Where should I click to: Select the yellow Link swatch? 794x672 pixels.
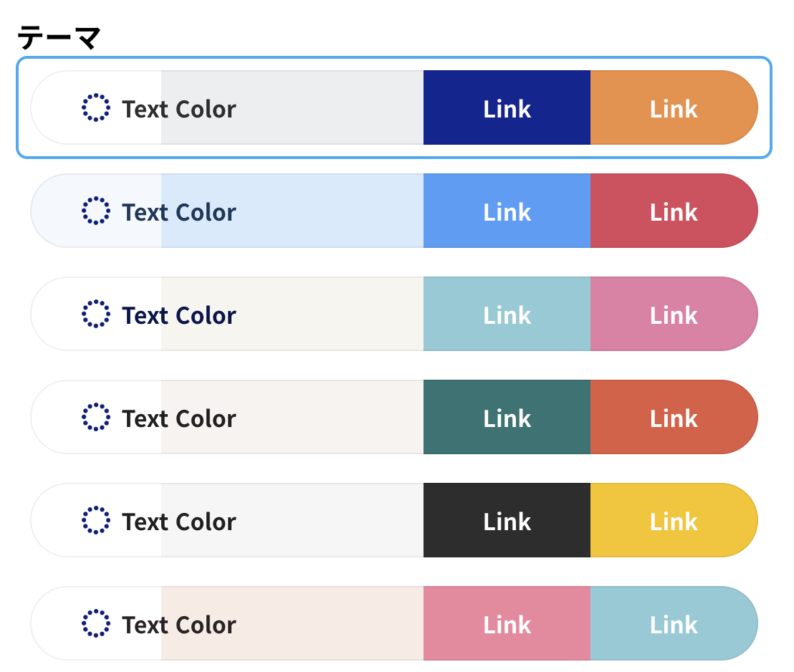pos(674,520)
